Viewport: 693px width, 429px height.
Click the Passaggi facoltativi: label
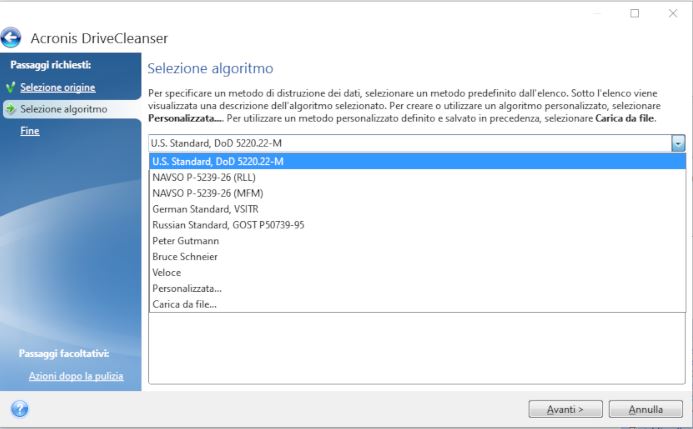pyautogui.click(x=64, y=353)
